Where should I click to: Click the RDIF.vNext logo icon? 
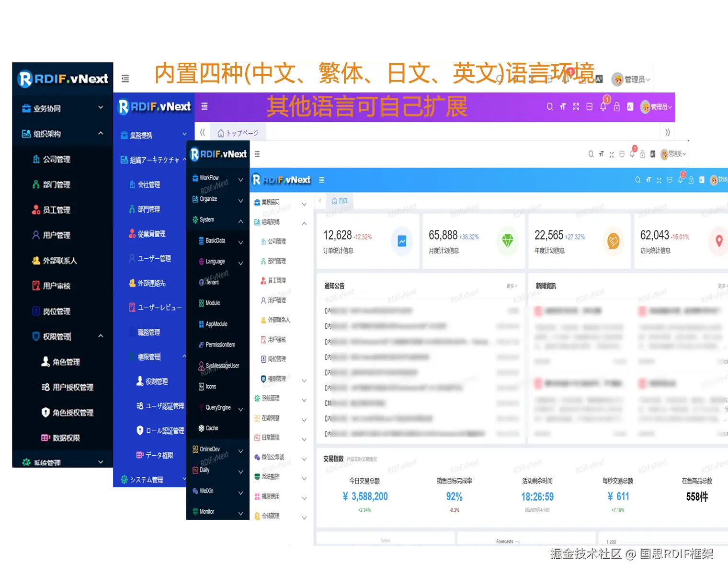[24, 78]
